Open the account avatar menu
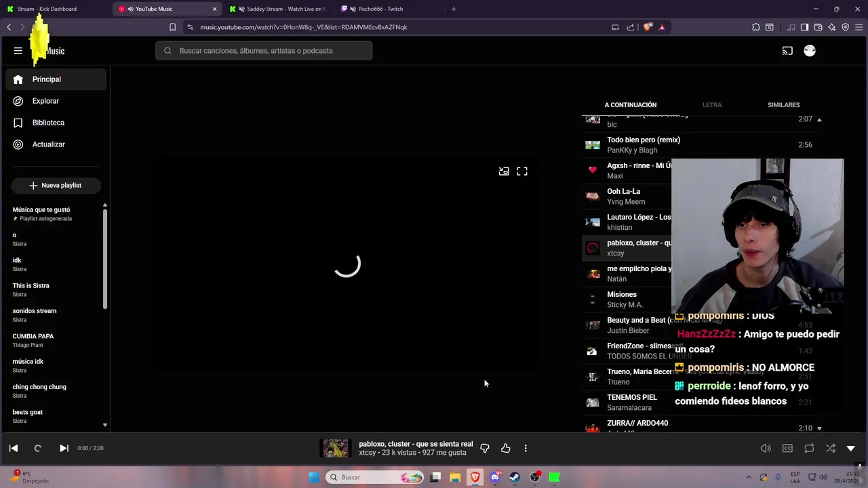Screen dimensions: 868x488 tap(810, 51)
